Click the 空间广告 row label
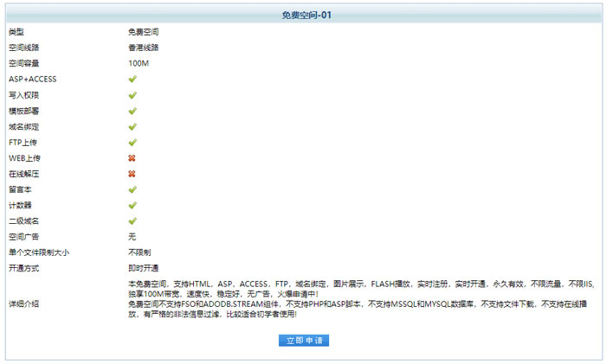 click(x=23, y=237)
